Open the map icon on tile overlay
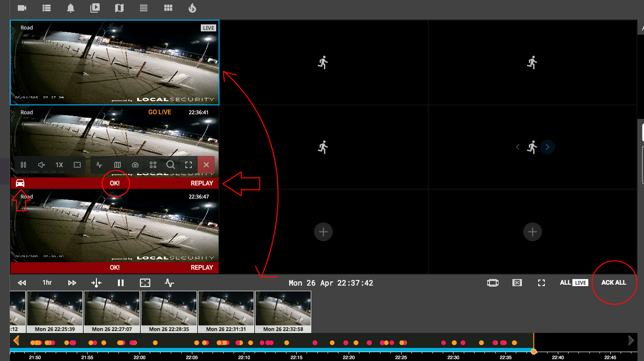The width and height of the screenshot is (644, 361). pyautogui.click(x=117, y=165)
